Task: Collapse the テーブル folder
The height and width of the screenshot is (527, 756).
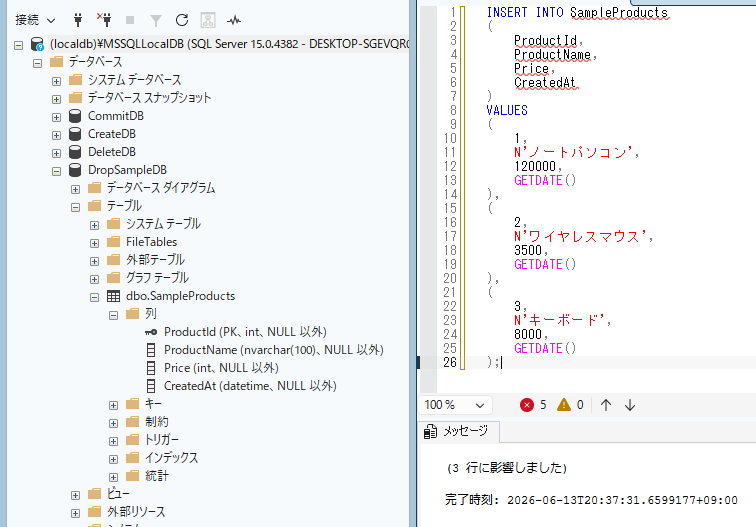Action: point(75,207)
